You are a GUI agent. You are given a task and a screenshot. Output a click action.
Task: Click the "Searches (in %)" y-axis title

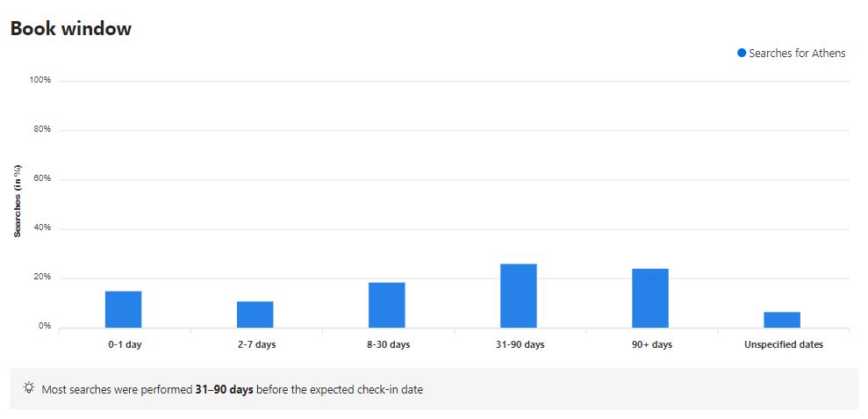(x=18, y=201)
